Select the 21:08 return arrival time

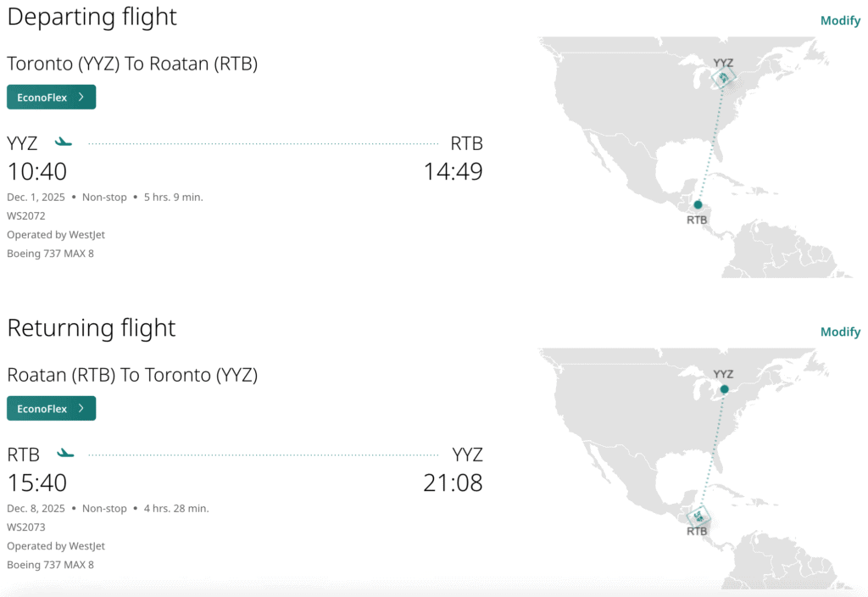pyautogui.click(x=453, y=483)
